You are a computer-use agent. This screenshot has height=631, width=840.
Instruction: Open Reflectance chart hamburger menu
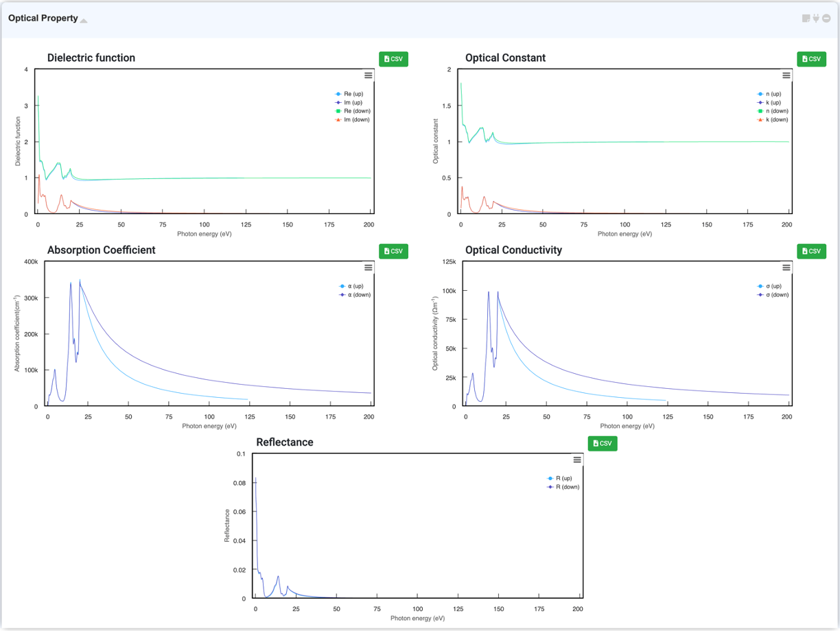(x=577, y=460)
